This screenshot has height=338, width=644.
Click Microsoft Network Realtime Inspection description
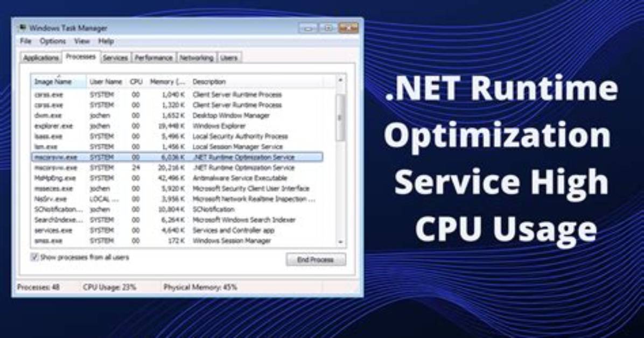(x=254, y=199)
